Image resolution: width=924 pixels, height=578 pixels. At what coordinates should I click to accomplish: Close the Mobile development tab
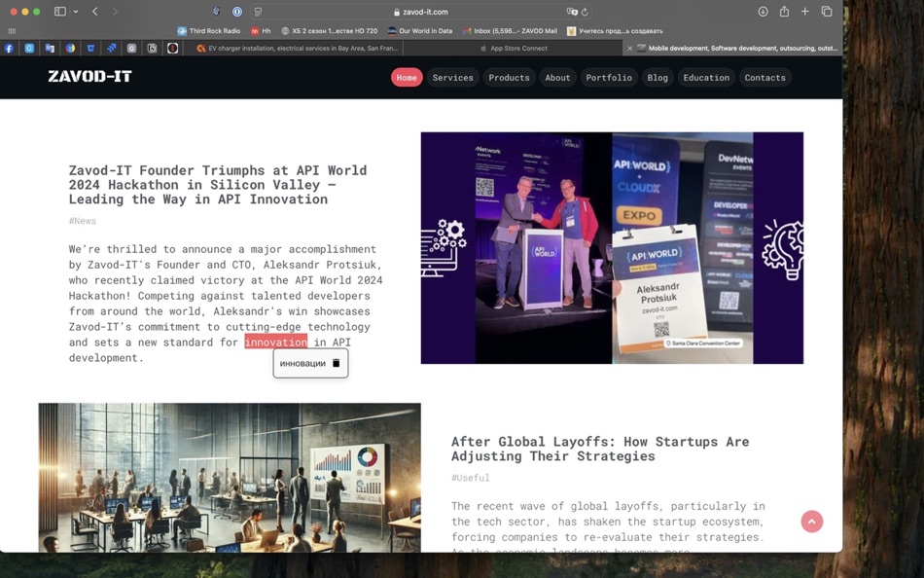pos(629,49)
